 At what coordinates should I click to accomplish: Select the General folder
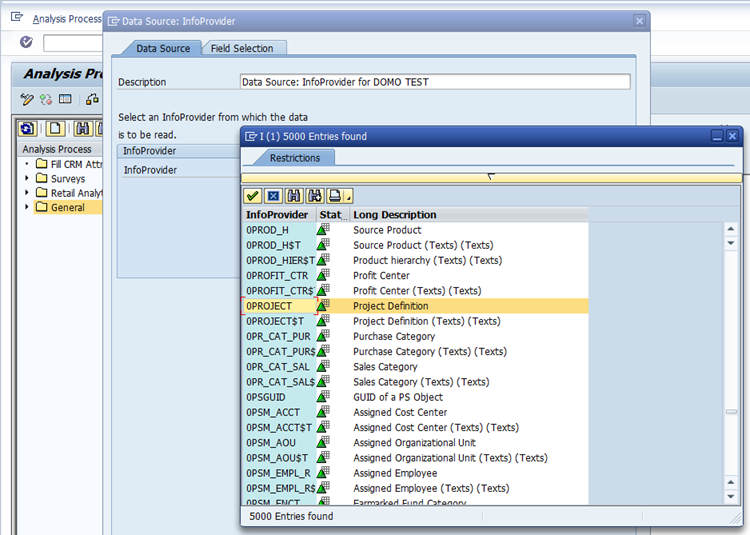tap(67, 207)
